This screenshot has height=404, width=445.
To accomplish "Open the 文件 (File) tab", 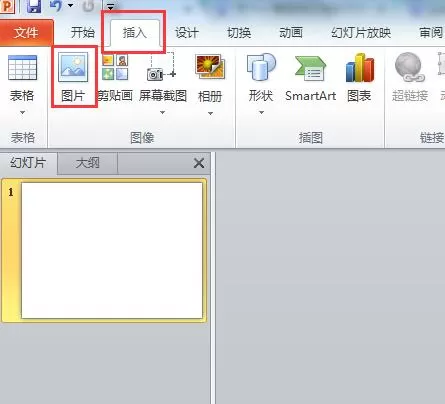I will click(x=26, y=33).
